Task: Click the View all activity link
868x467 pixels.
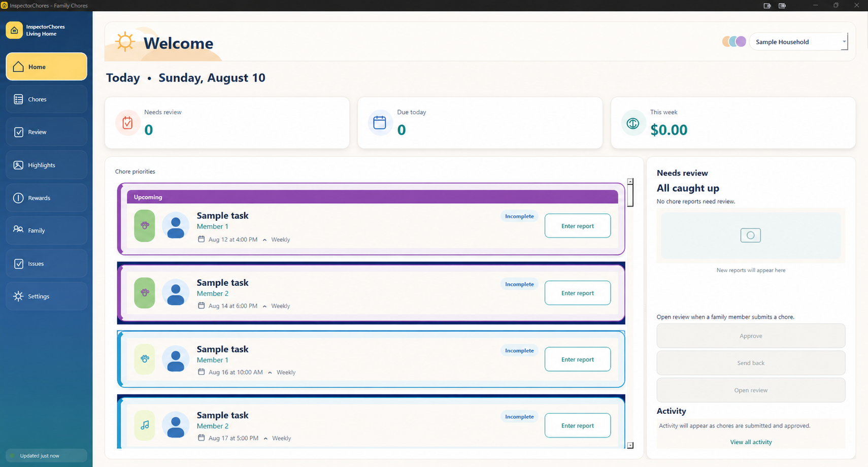Action: pyautogui.click(x=751, y=442)
